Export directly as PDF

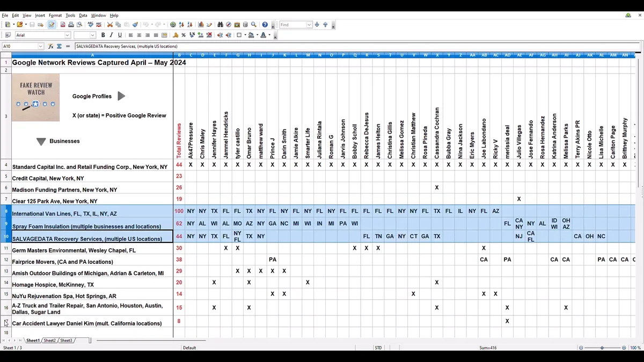coord(62,24)
